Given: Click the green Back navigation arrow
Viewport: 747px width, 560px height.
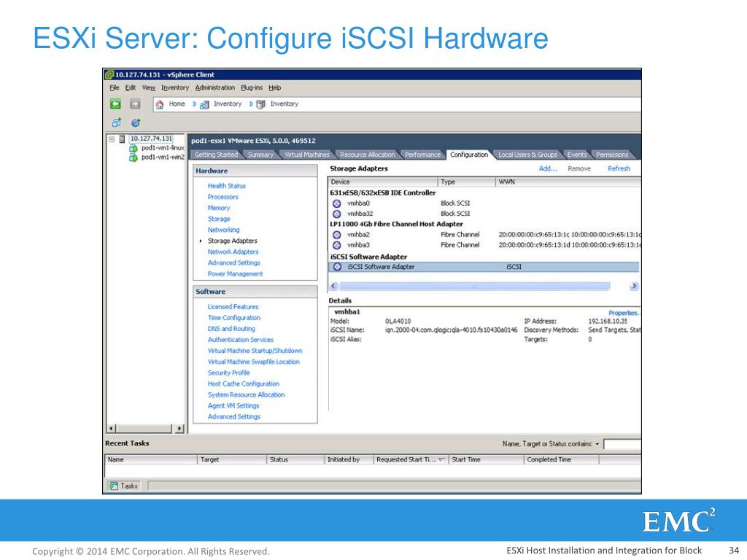Looking at the screenshot, I should tap(115, 104).
